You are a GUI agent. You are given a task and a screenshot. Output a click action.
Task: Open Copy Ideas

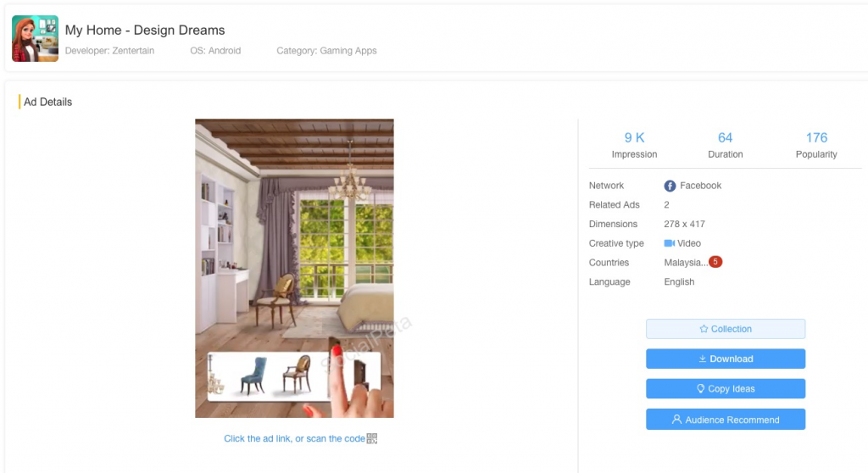726,389
